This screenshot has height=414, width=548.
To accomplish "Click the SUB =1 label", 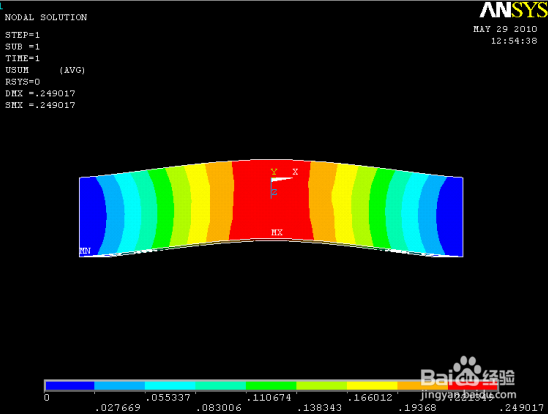I will (x=22, y=47).
